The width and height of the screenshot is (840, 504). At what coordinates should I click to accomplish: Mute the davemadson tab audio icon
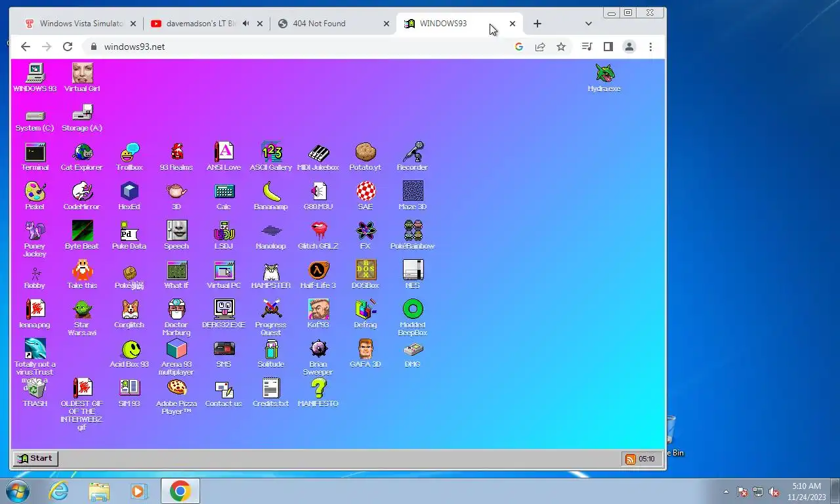(x=245, y=24)
